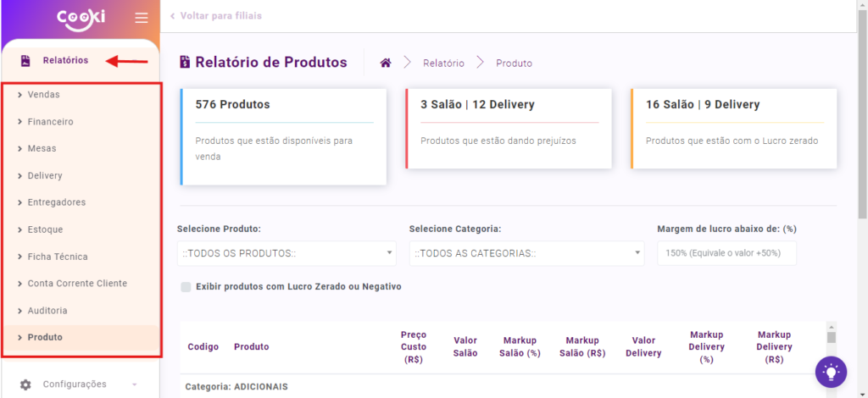868x398 pixels.
Task: Click the Relatório de Produtos title icon
Action: pos(185,62)
